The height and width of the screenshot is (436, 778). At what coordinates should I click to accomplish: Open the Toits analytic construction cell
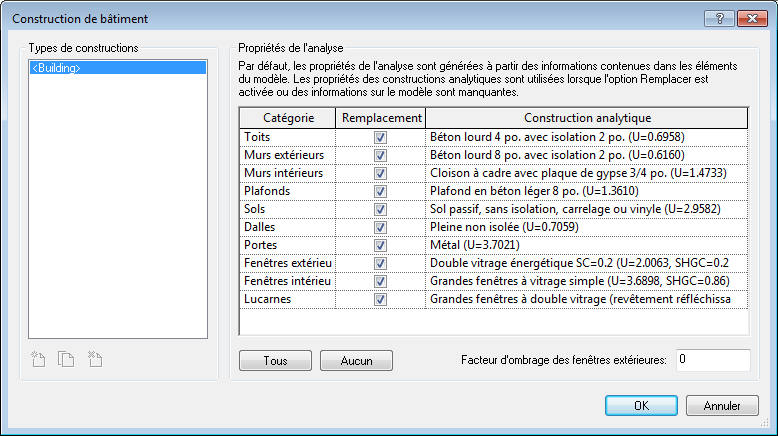pyautogui.click(x=587, y=137)
